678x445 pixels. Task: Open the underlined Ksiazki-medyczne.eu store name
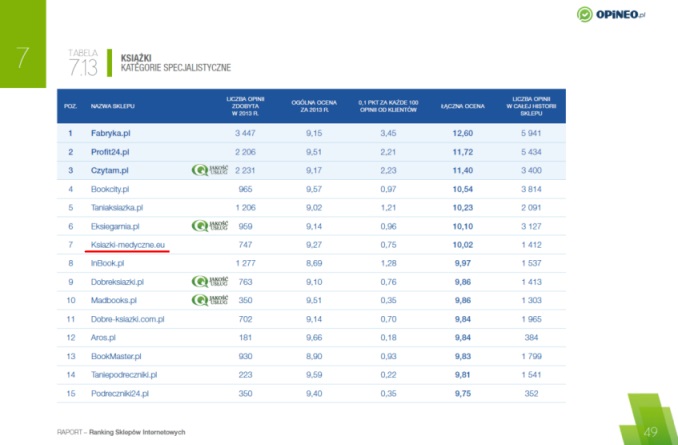(128, 245)
